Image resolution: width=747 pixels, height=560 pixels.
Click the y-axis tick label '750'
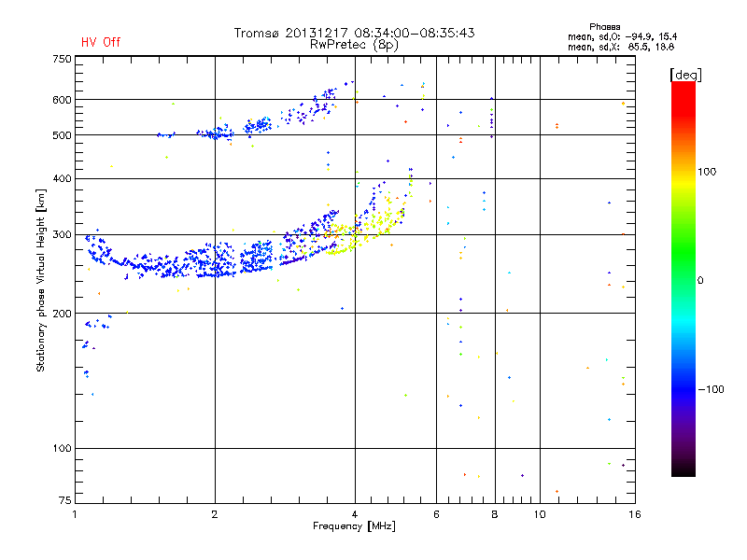pyautogui.click(x=62, y=59)
